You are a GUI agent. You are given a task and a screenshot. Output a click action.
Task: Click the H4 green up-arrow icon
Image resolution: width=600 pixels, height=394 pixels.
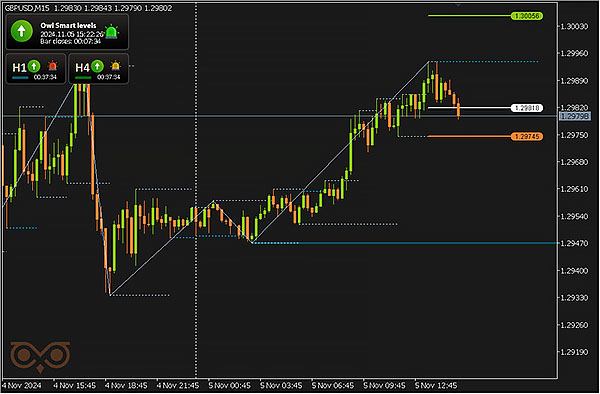pyautogui.click(x=98, y=66)
